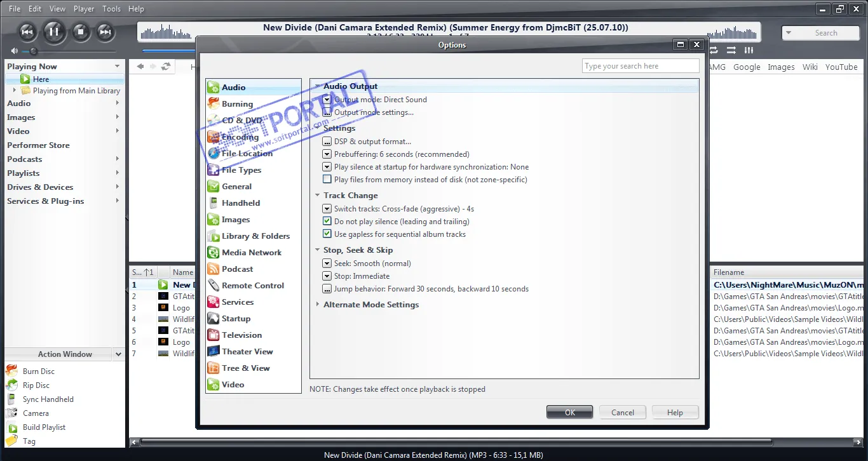Skip to next track button

105,32
